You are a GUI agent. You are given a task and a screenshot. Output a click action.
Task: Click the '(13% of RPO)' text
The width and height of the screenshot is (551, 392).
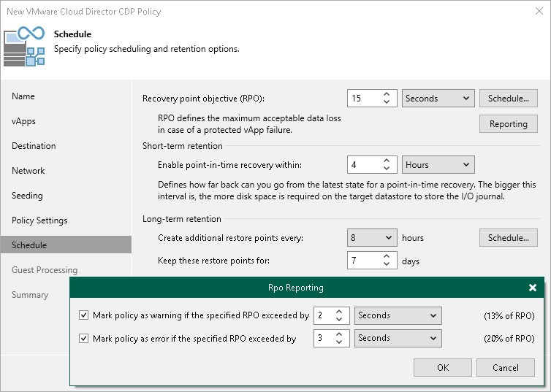tap(509, 316)
